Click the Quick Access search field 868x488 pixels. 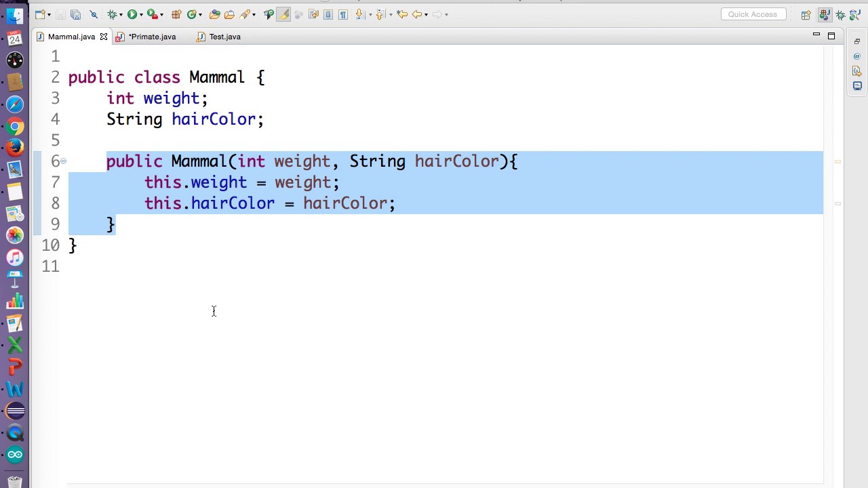[x=753, y=14]
